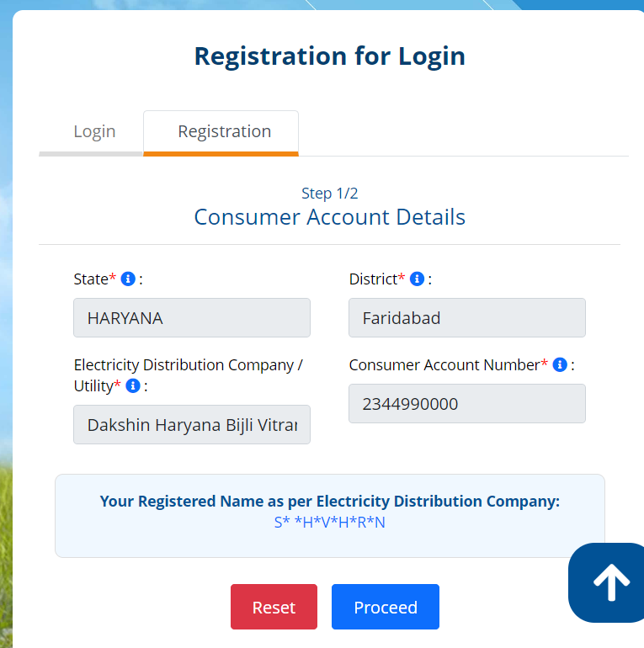Click the Consumer Account Number field
Screen dimensions: 644x648
point(467,404)
